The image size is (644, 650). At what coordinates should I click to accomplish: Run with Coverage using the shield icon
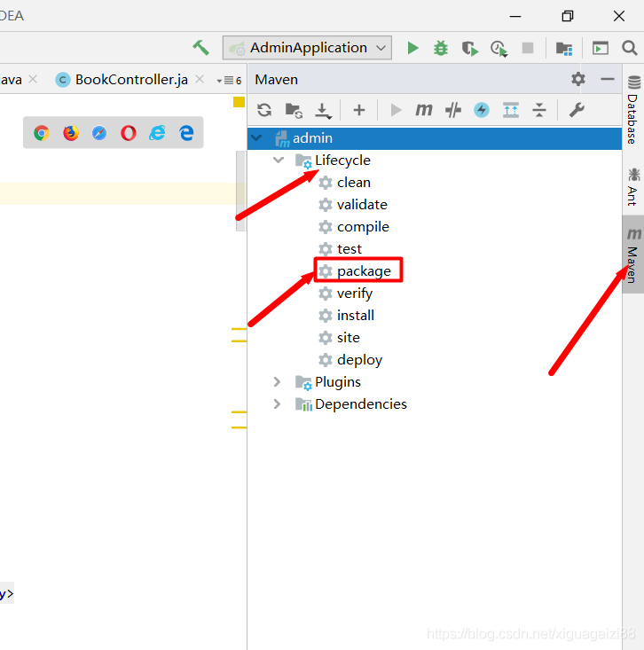tap(470, 48)
